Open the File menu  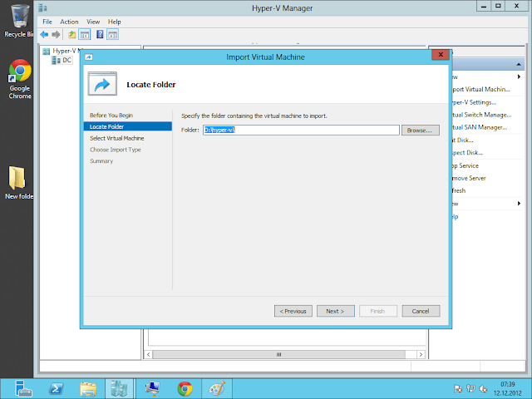[47, 22]
